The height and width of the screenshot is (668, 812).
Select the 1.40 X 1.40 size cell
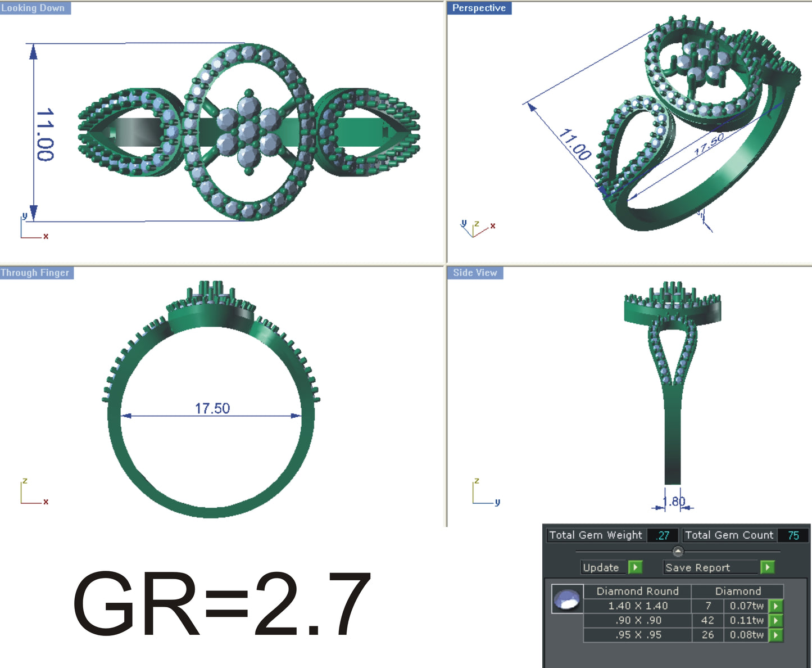click(637, 606)
